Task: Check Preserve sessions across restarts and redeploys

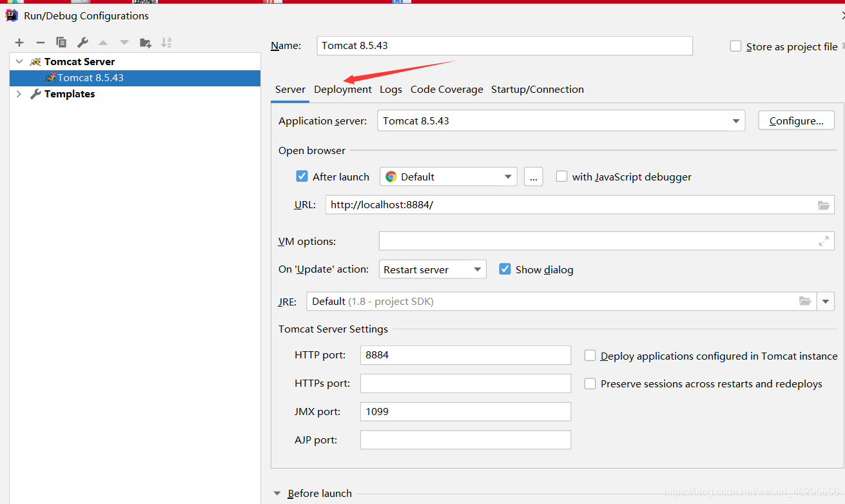Action: [x=590, y=383]
